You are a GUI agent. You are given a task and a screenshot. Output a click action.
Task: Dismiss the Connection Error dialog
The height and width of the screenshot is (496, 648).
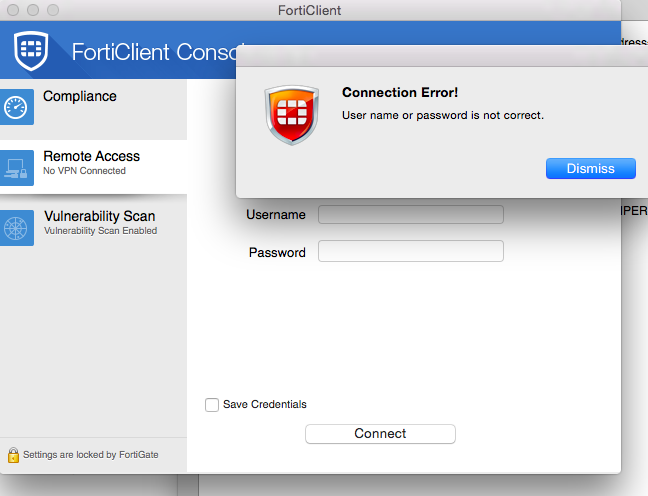pos(590,168)
